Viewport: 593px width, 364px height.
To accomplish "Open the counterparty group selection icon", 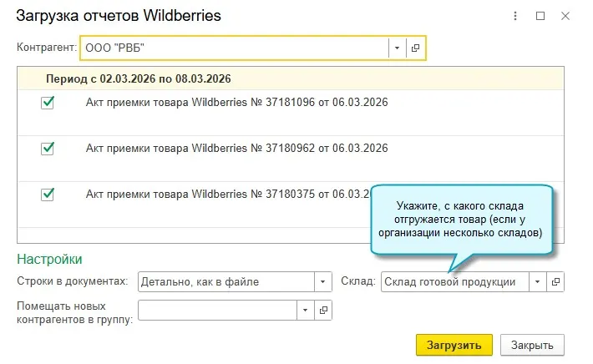I will tap(323, 311).
